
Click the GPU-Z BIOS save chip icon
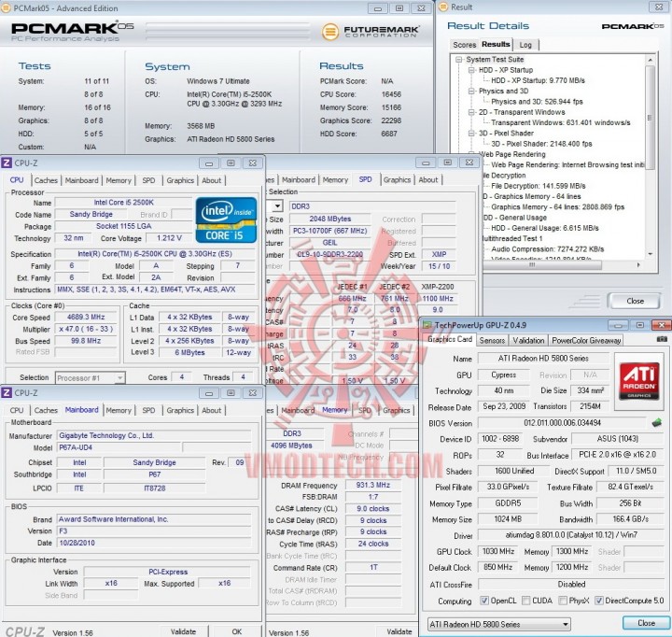pyautogui.click(x=656, y=423)
